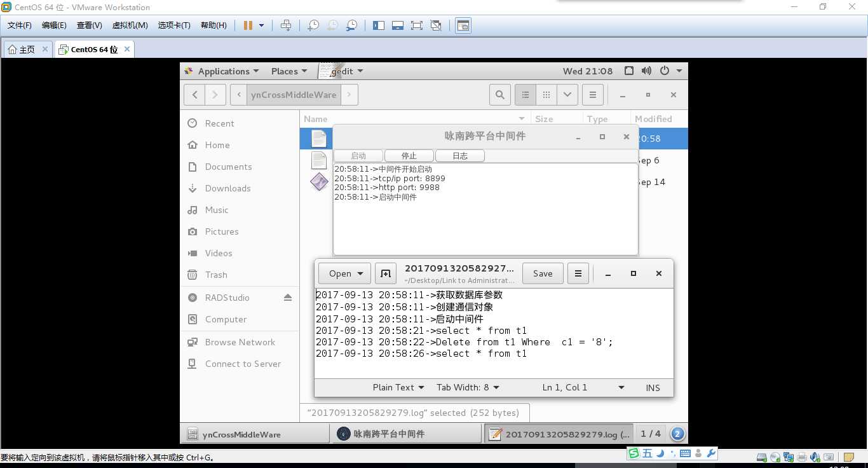
Task: Open the GNOME Applications menu
Action: coord(222,71)
